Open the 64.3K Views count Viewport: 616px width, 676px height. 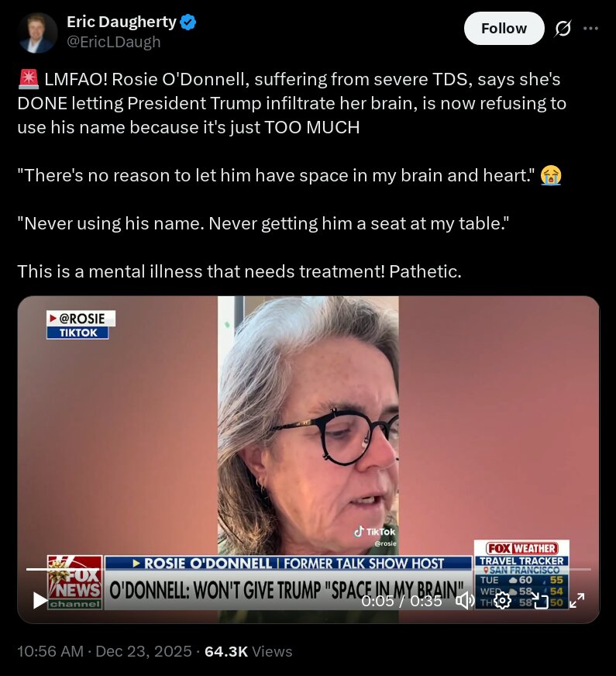(x=249, y=651)
